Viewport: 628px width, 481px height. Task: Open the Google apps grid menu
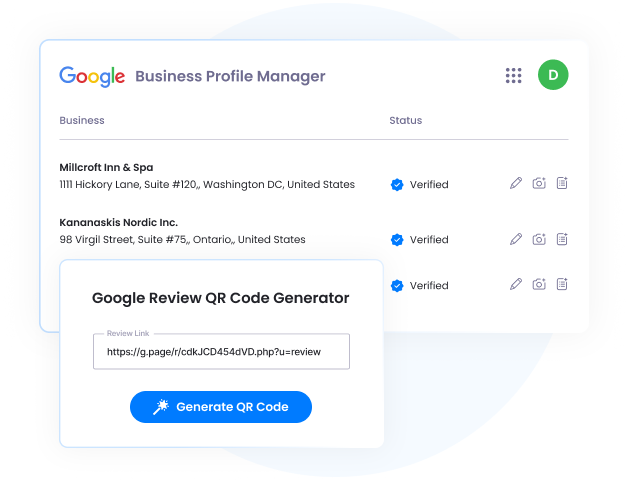coord(513,76)
